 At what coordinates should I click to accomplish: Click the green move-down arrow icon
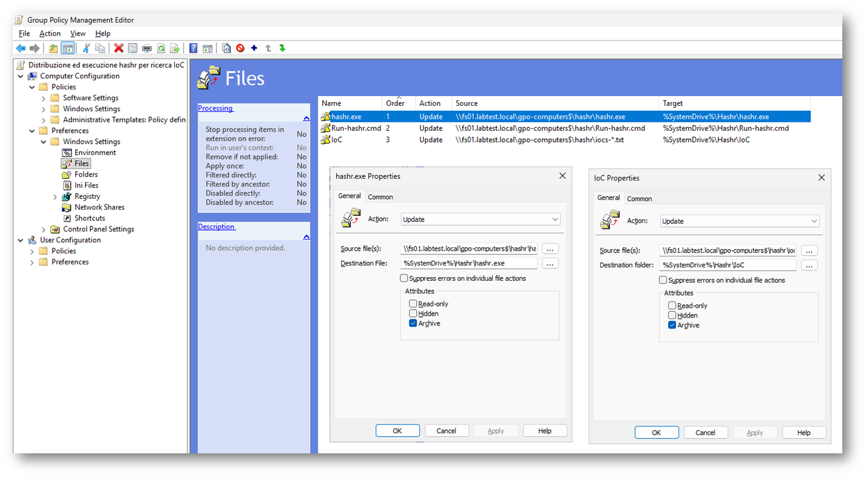point(282,48)
